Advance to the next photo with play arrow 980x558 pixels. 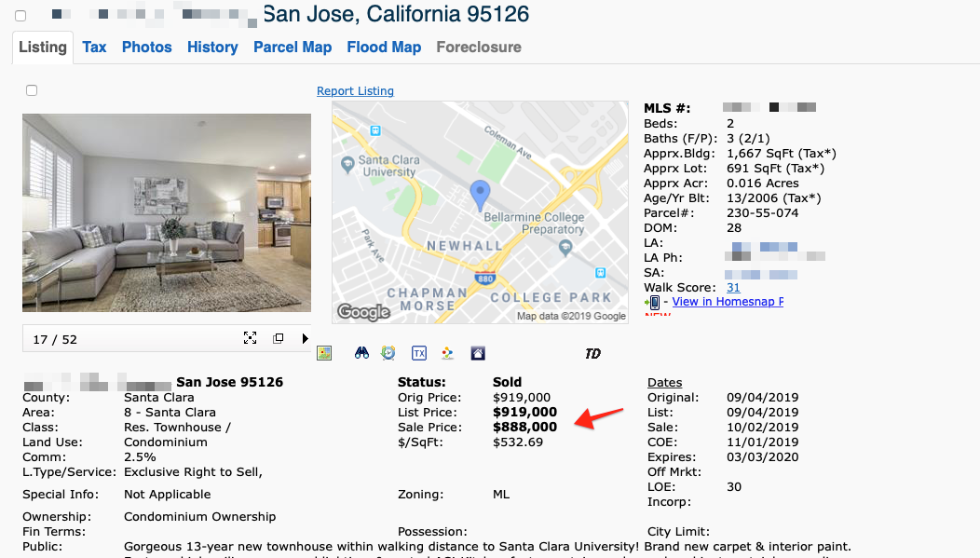(x=305, y=338)
